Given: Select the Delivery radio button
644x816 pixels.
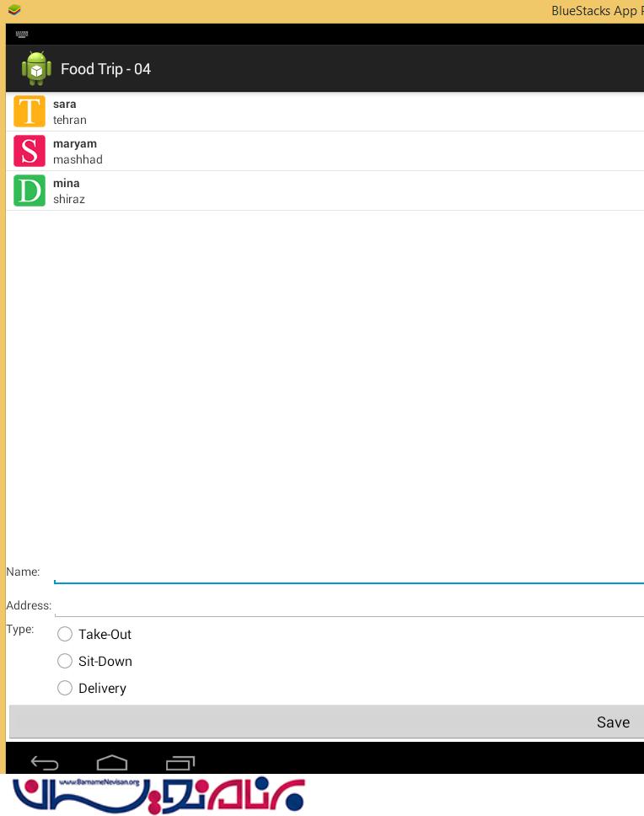Looking at the screenshot, I should (x=65, y=689).
